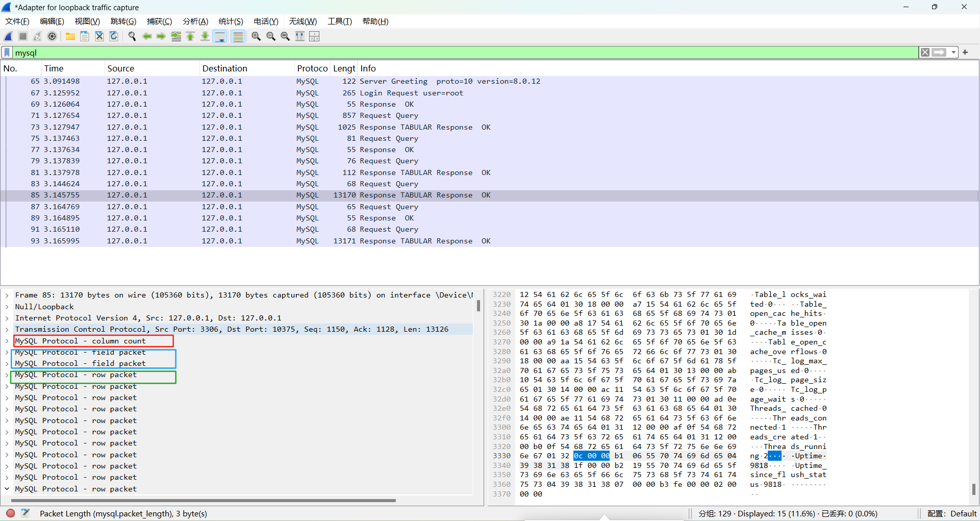Sort by the Source column header
The height and width of the screenshot is (521, 980).
tap(152, 68)
